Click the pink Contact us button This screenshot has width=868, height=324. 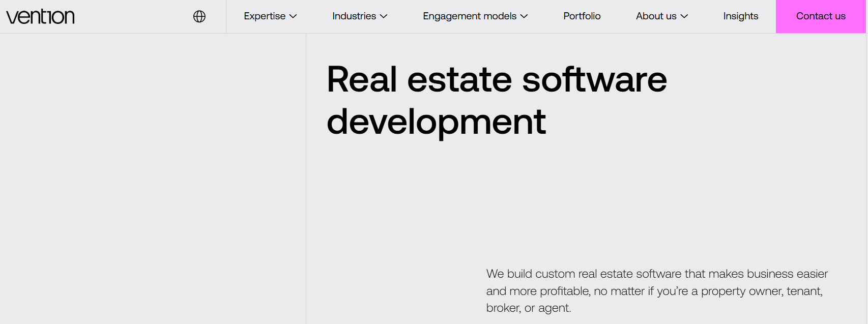(821, 16)
